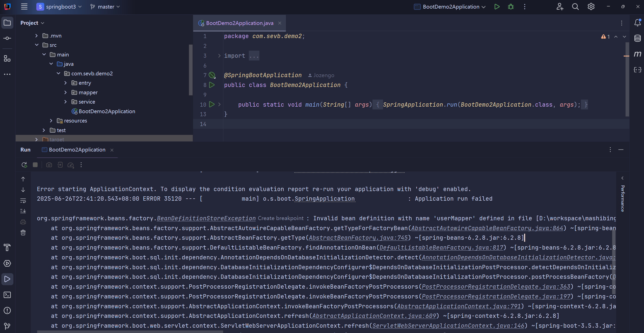
Task: Click the run gutter icon on line 8
Action: pos(212,85)
